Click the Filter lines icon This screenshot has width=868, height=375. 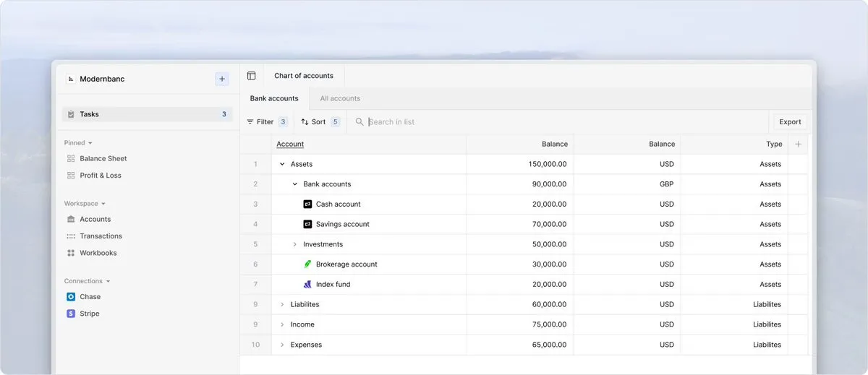[250, 122]
